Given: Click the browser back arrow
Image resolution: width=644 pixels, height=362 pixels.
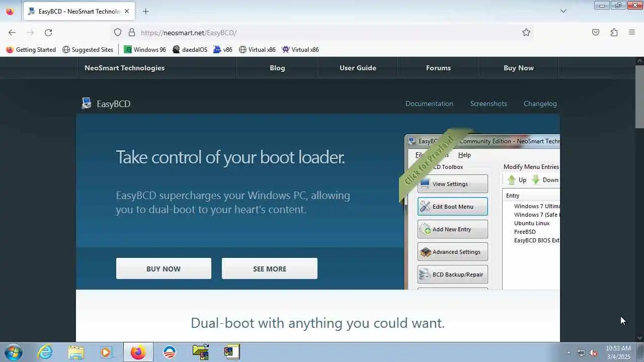Looking at the screenshot, I should click(12, 32).
